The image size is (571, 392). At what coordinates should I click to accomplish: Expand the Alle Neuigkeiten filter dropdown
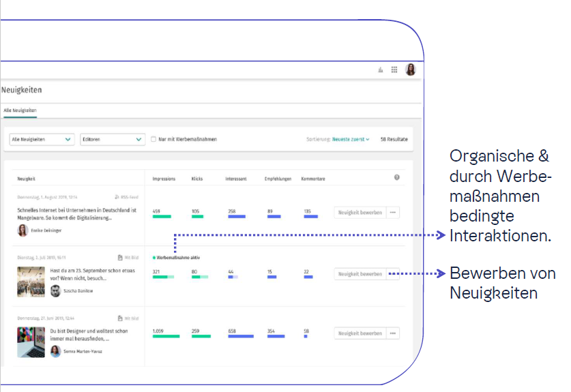click(x=42, y=139)
